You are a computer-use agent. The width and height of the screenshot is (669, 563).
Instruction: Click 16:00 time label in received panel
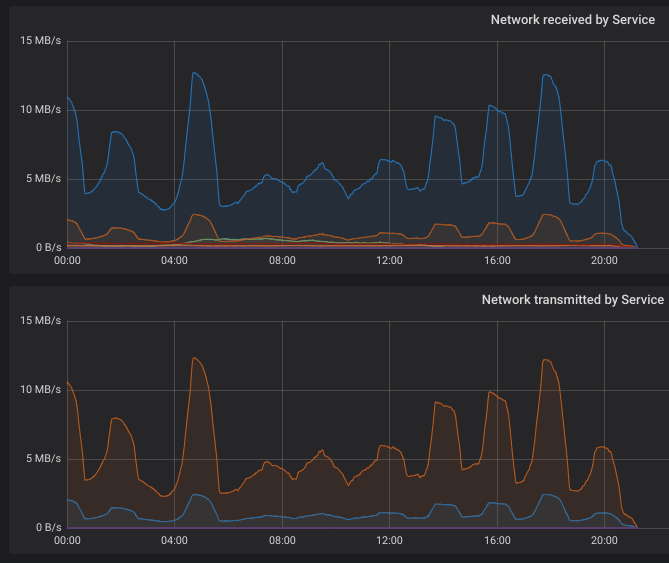pos(497,260)
